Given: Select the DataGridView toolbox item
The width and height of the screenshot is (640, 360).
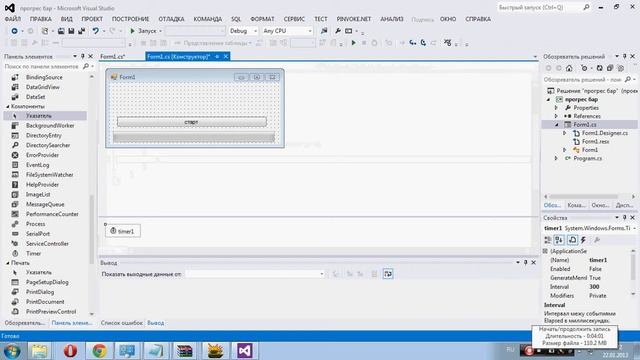Looking at the screenshot, I should coord(42,87).
